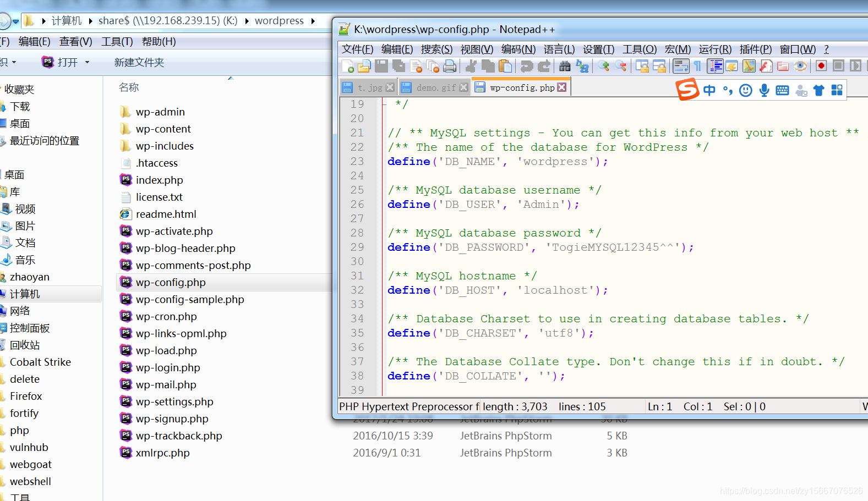
Task: Open the 编码(N) menu in Notepad++
Action: click(x=518, y=49)
